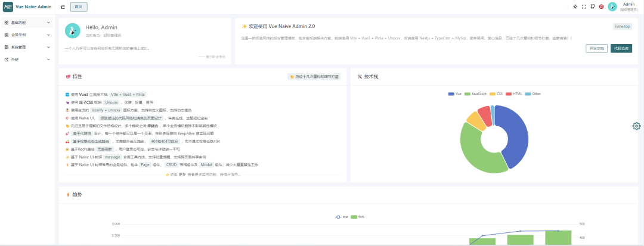Click the emoji on the Unocss feature row
This screenshot has width=644, height=246.
point(67,102)
